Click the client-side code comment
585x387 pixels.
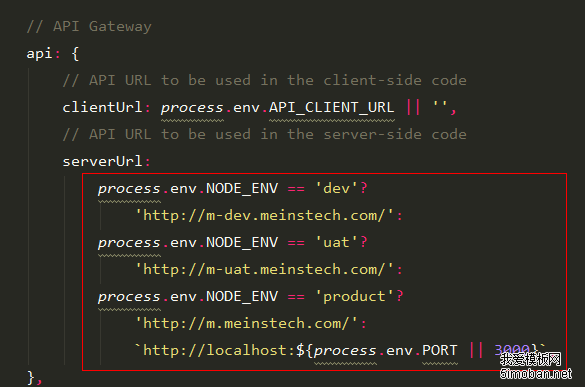click(265, 81)
